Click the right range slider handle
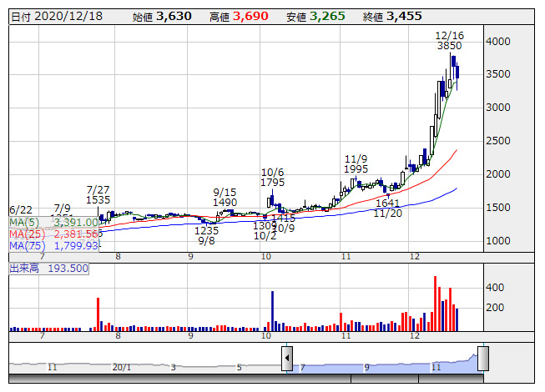545x392 pixels. tap(482, 359)
